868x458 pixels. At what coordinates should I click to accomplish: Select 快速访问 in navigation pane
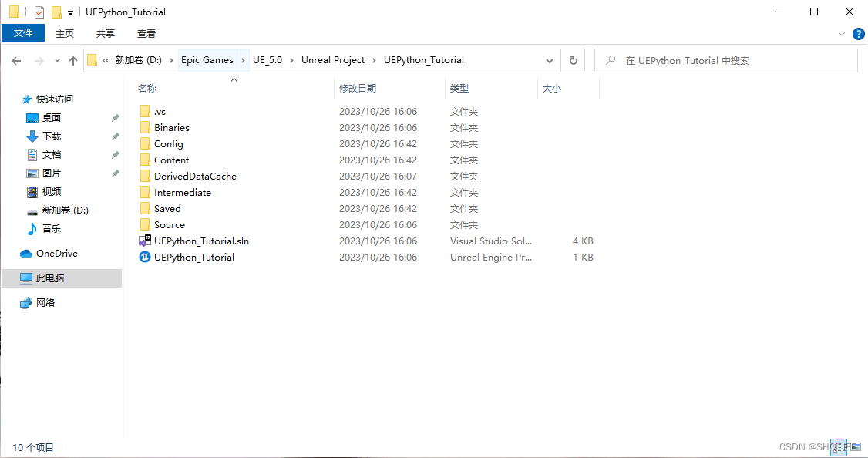pos(54,99)
